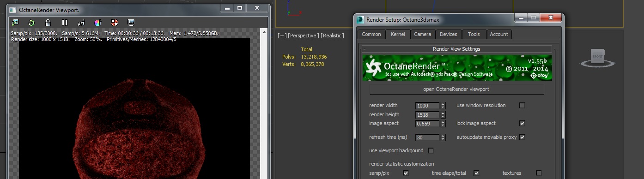Uncheck lock image aspect
The height and width of the screenshot is (179, 644).
click(x=522, y=123)
